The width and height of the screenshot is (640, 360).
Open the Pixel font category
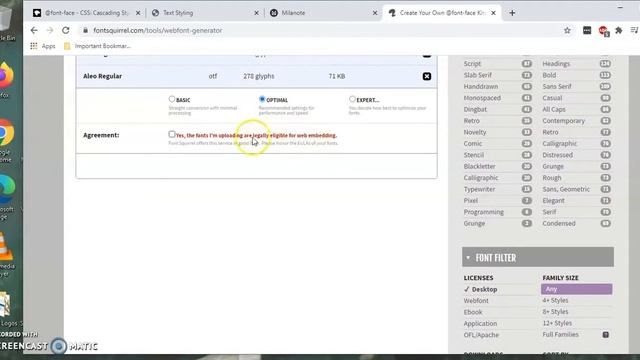[x=471, y=201]
